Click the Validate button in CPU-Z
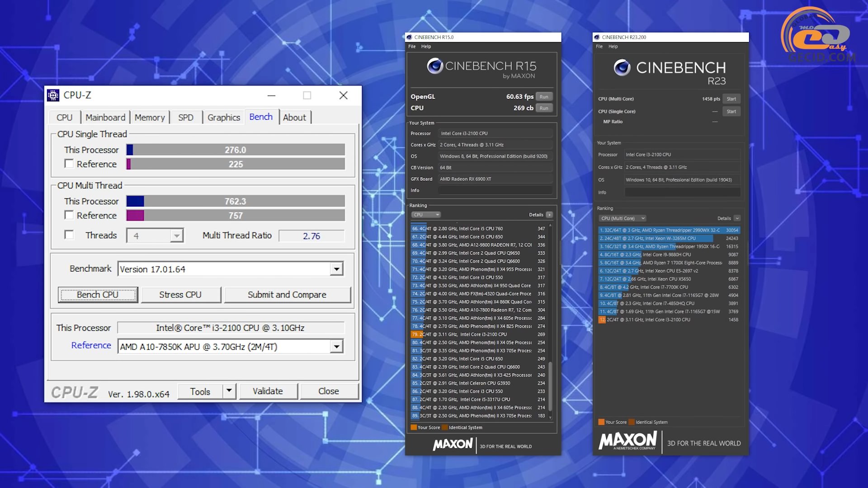The image size is (868, 488). 268,391
